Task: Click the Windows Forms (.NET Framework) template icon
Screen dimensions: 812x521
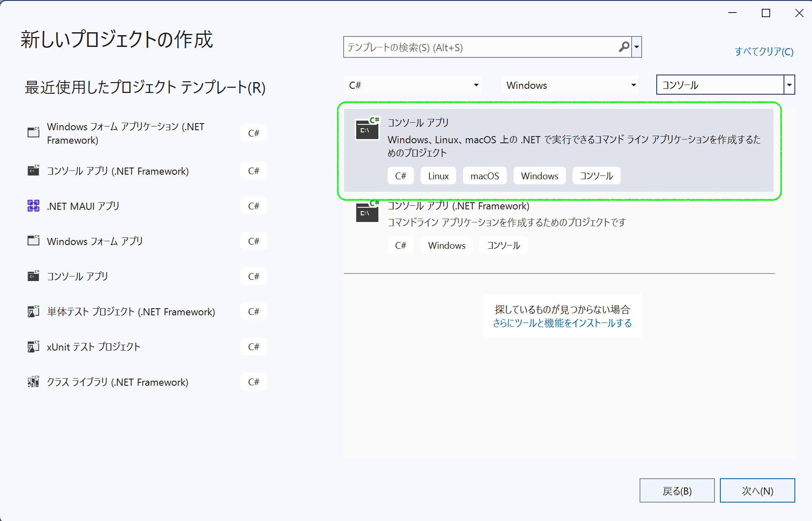Action: pyautogui.click(x=33, y=132)
